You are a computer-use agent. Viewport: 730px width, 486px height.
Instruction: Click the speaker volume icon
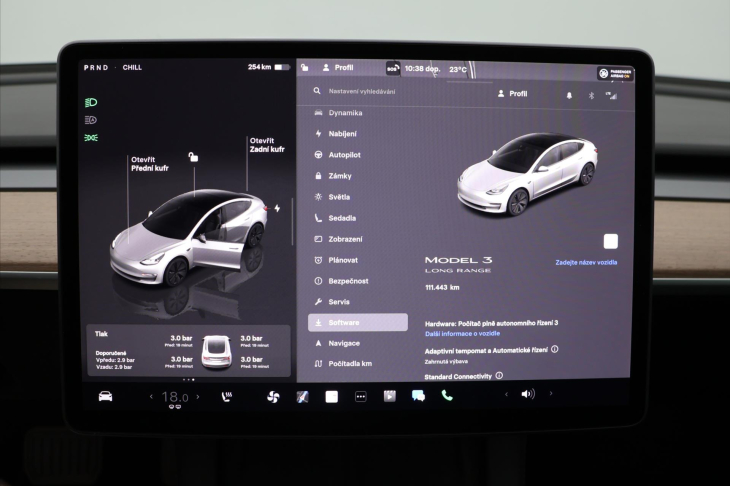[x=528, y=394]
